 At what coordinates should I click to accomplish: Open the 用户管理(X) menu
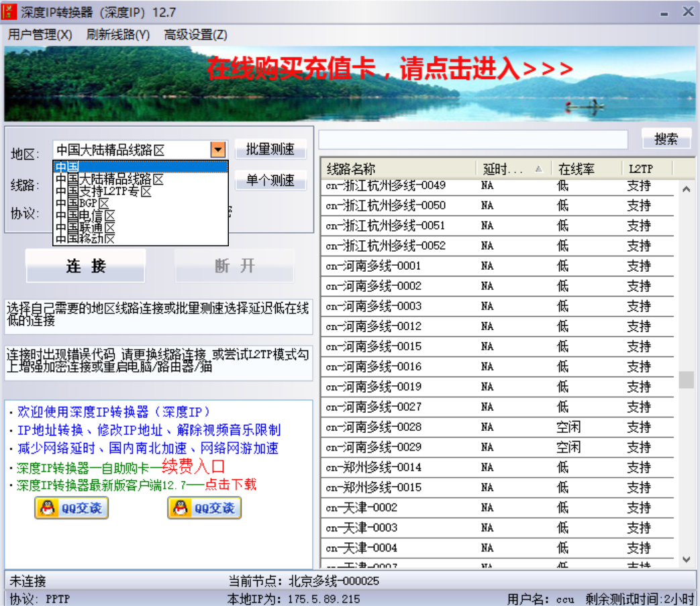click(40, 35)
